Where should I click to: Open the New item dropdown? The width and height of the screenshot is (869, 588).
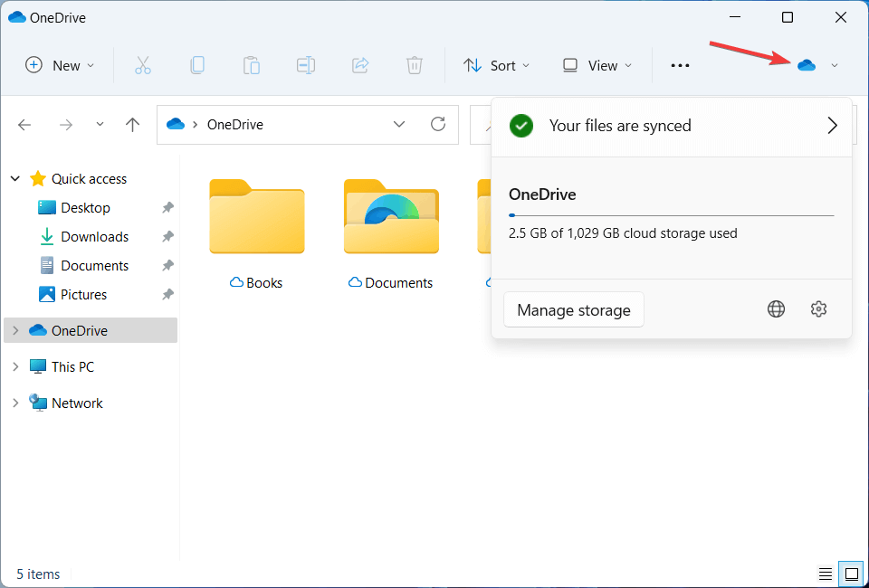point(59,64)
